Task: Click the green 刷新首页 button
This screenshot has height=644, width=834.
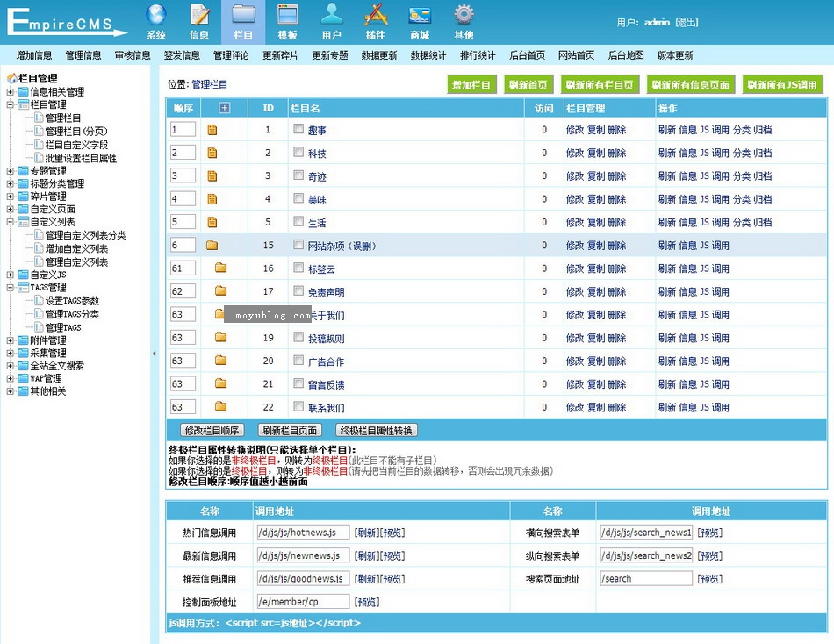Action: tap(528, 84)
